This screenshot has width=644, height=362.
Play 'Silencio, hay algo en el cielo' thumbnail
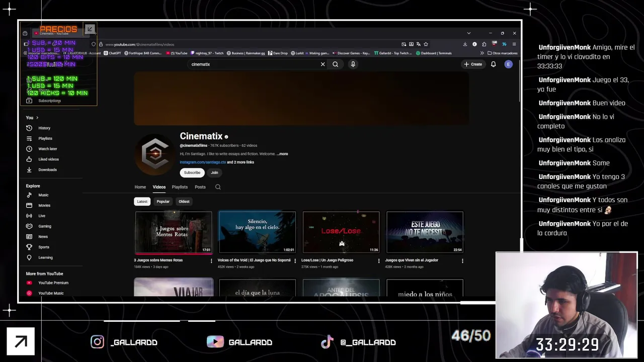point(257,232)
